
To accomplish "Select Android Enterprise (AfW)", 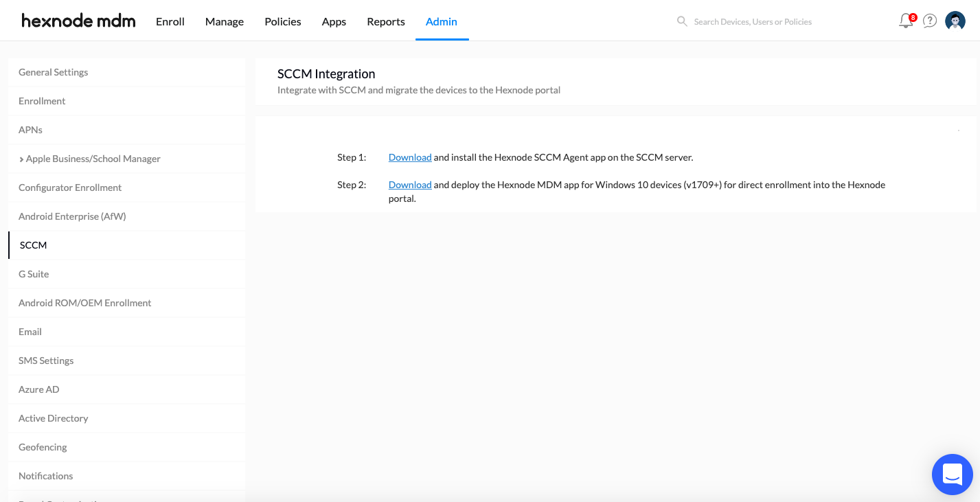I will tap(126, 216).
